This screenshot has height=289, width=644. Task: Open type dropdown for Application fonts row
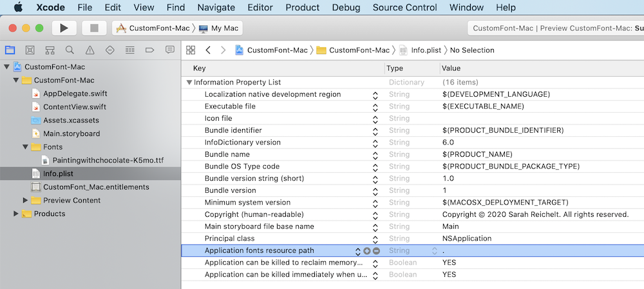[x=434, y=251]
